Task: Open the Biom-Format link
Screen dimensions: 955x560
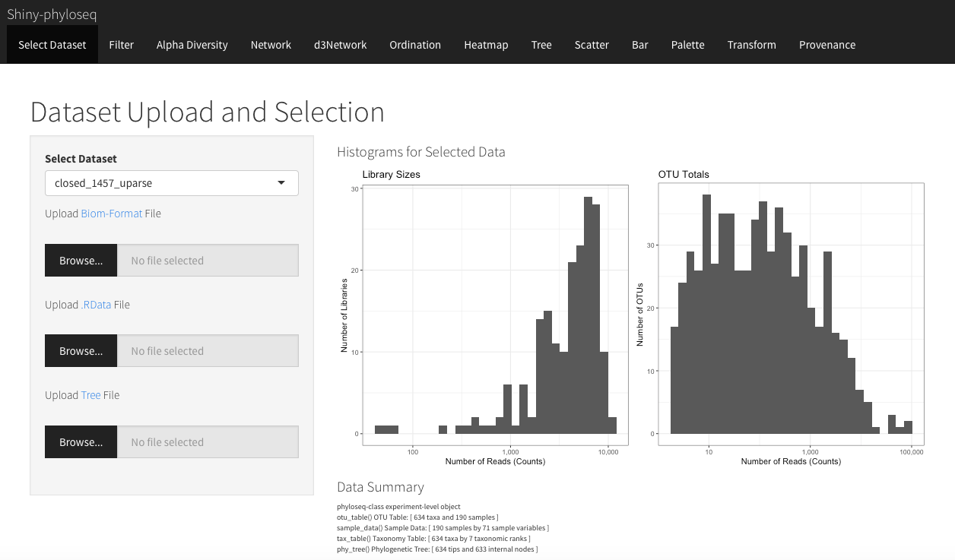Action: click(112, 214)
